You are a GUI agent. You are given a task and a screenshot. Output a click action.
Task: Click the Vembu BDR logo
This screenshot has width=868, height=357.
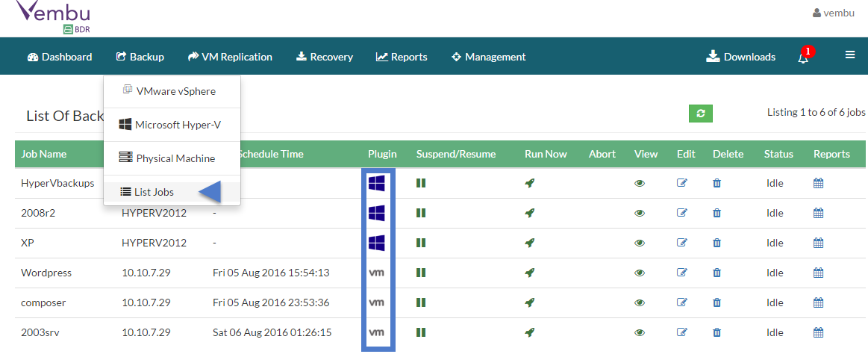click(x=53, y=16)
